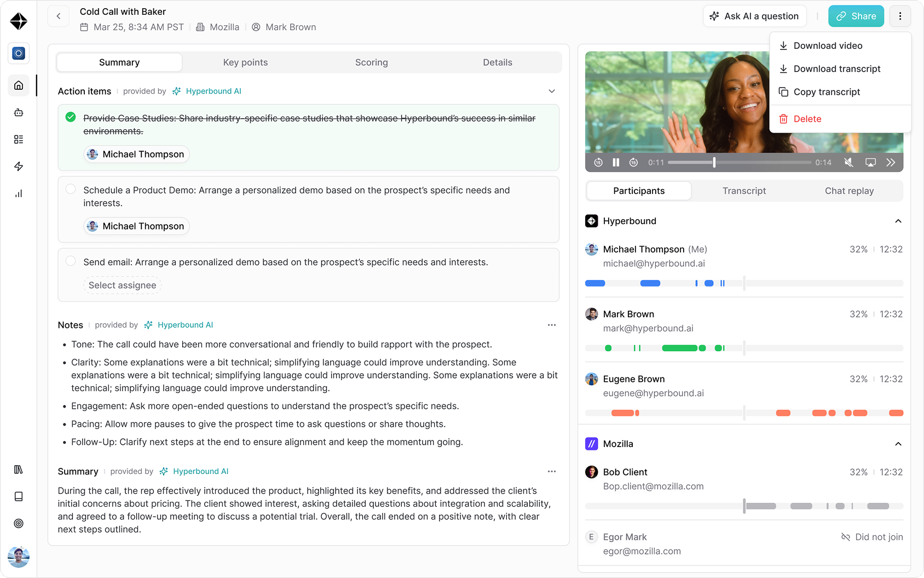This screenshot has height=578, width=924.
Task: Open the user profile avatar
Action: [x=19, y=557]
